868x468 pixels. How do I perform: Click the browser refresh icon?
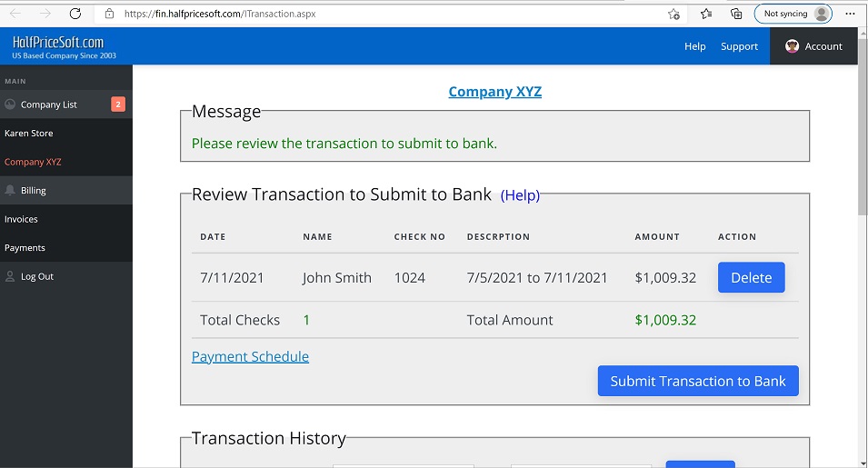tap(75, 14)
